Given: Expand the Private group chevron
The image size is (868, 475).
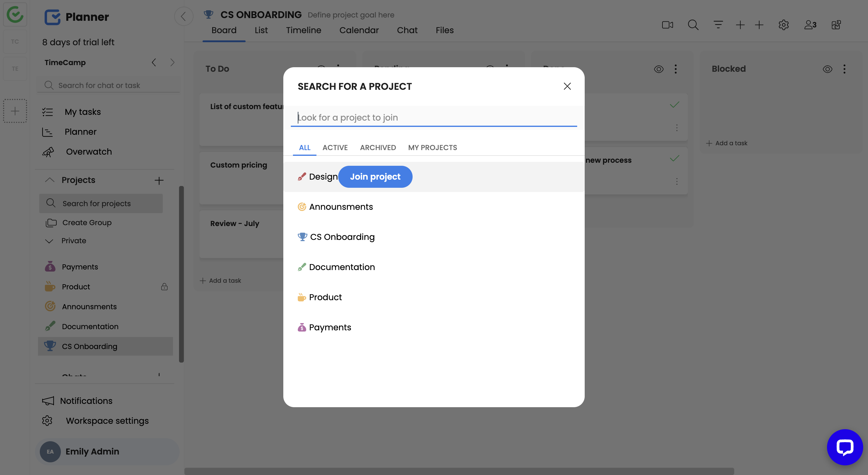Looking at the screenshot, I should [x=49, y=241].
